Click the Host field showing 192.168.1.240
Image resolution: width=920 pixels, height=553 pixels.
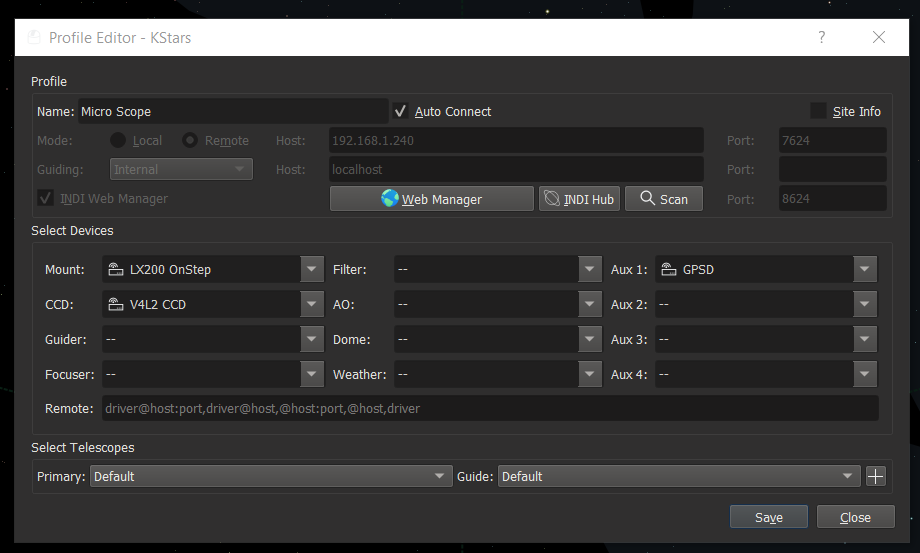click(516, 140)
